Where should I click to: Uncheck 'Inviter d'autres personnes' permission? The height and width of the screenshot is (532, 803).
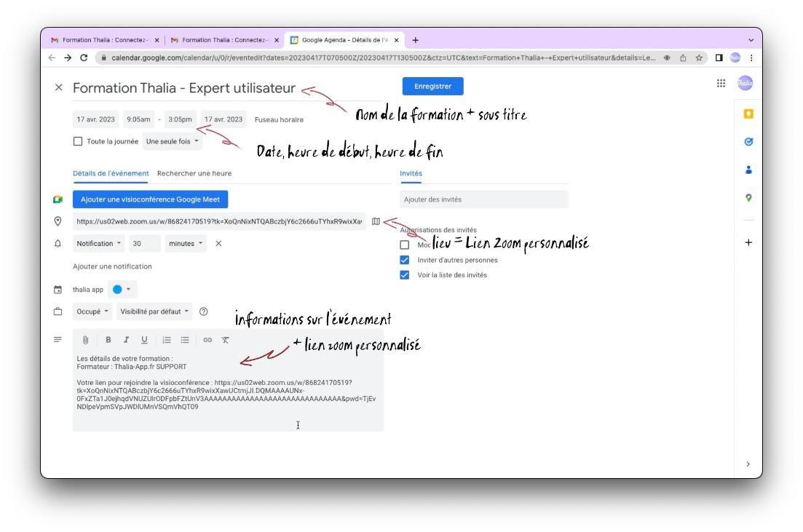click(405, 260)
